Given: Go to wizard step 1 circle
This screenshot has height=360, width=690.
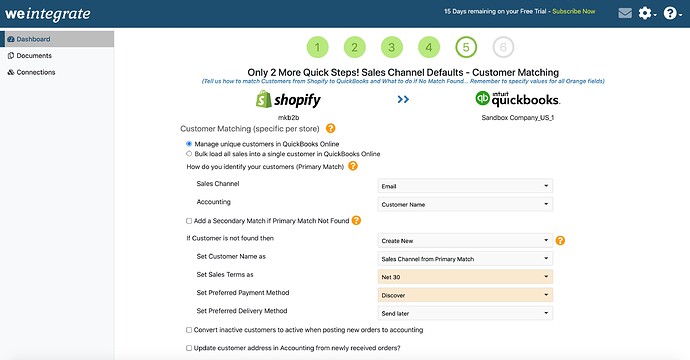Looking at the screenshot, I should (x=317, y=47).
